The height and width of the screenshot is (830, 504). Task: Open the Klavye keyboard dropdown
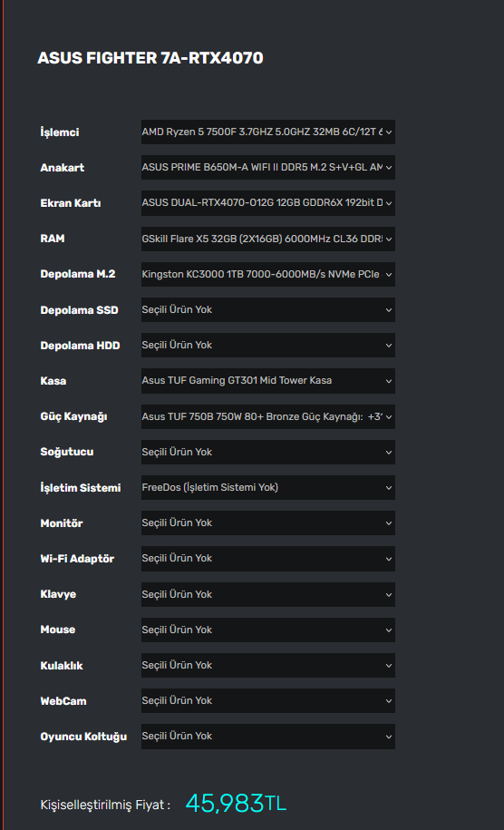pyautogui.click(x=267, y=594)
